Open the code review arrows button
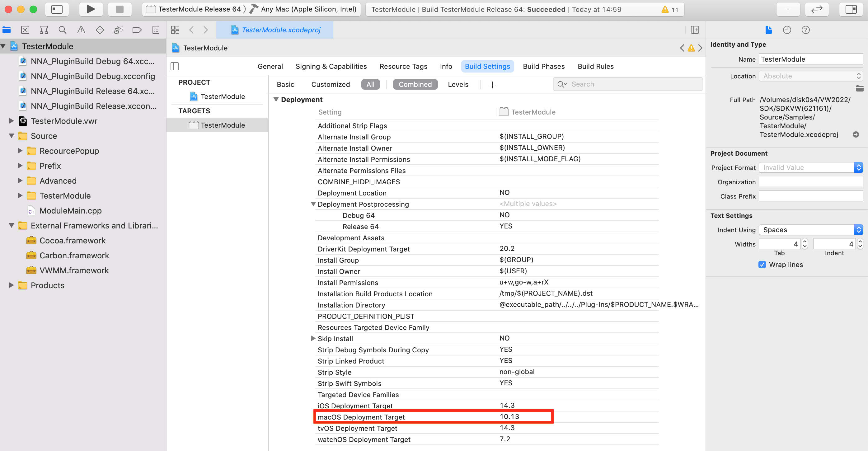Viewport: 868px width, 451px height. 817,9
